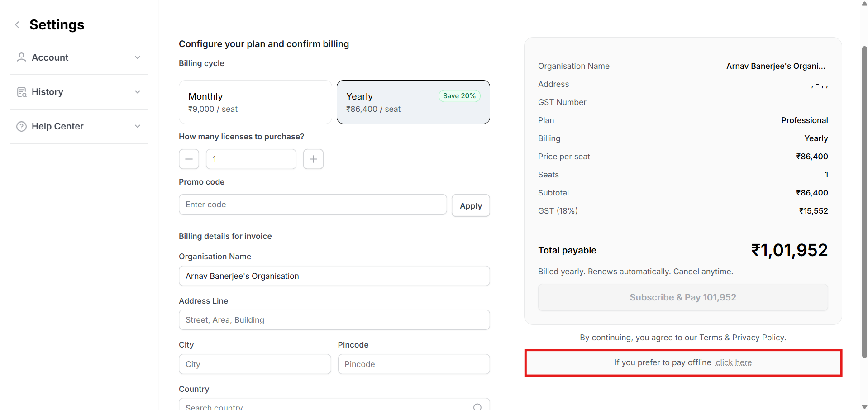Apply the promo code

(x=470, y=206)
